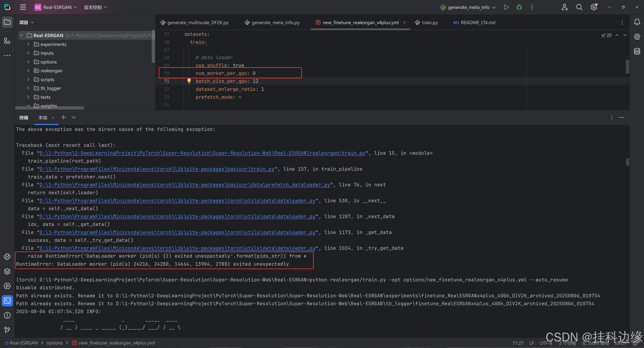Click the Debug bug icon
644x348 pixels.
519,7
